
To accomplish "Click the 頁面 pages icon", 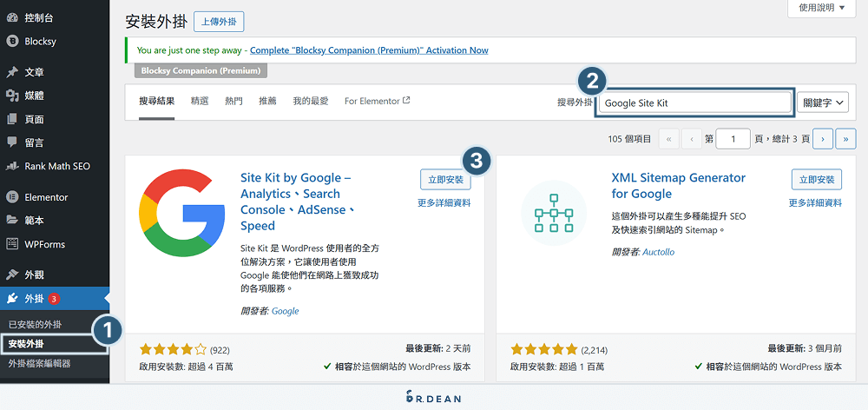I will [x=11, y=119].
